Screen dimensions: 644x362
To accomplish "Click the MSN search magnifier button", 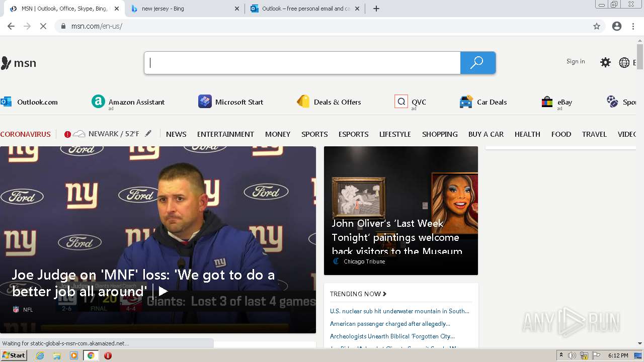I will [477, 63].
